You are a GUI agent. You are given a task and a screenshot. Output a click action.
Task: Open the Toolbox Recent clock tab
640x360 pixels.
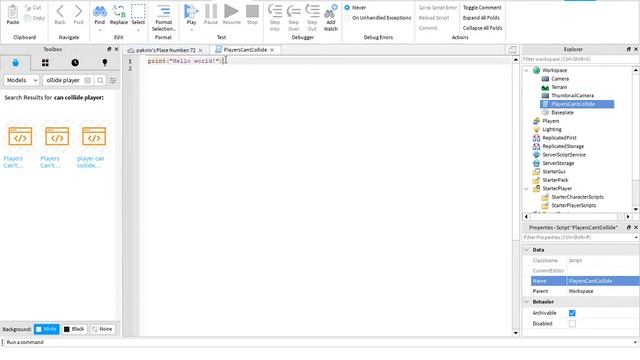tap(75, 63)
